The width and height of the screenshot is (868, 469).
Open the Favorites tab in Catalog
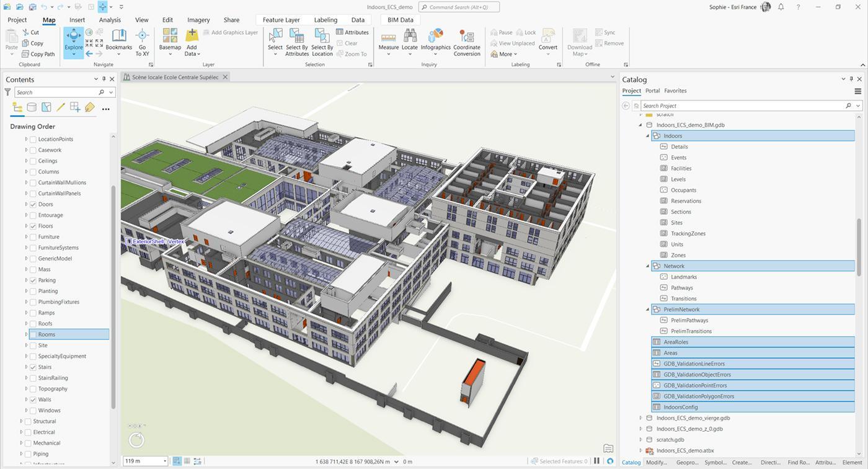(675, 91)
